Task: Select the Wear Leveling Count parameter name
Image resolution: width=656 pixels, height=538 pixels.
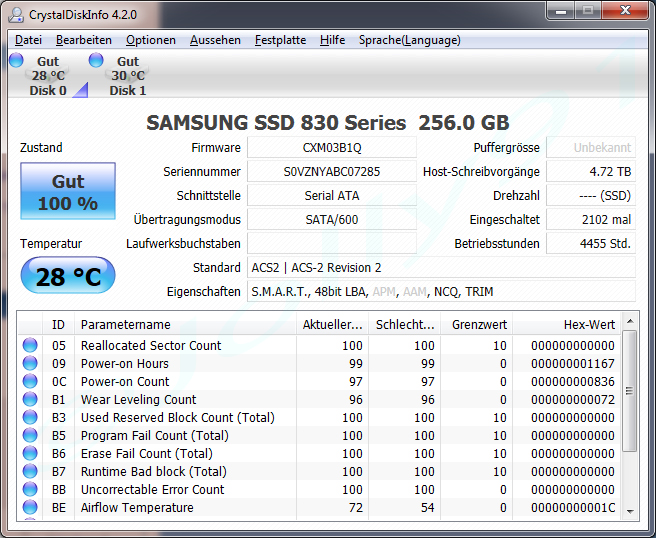Action: click(x=138, y=400)
